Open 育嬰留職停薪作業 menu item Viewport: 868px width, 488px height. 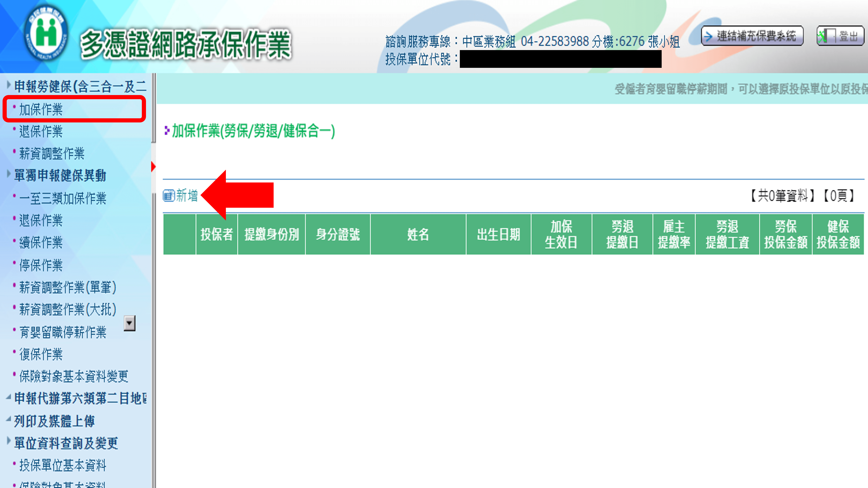pos(63,332)
